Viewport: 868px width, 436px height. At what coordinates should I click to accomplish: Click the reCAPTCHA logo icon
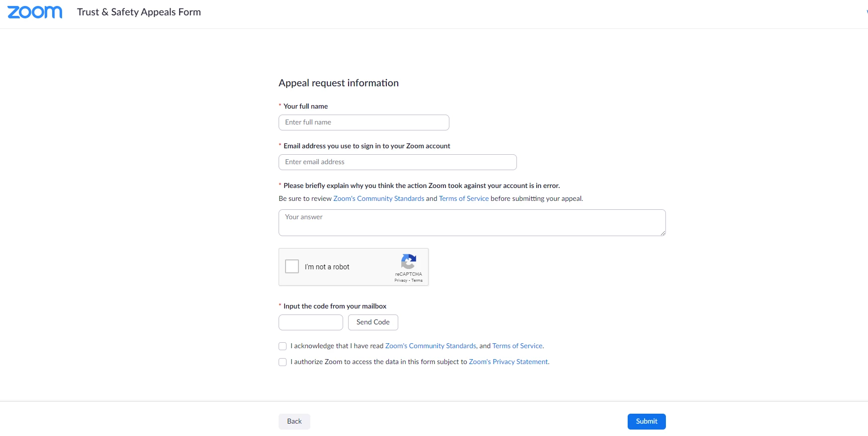(x=408, y=261)
